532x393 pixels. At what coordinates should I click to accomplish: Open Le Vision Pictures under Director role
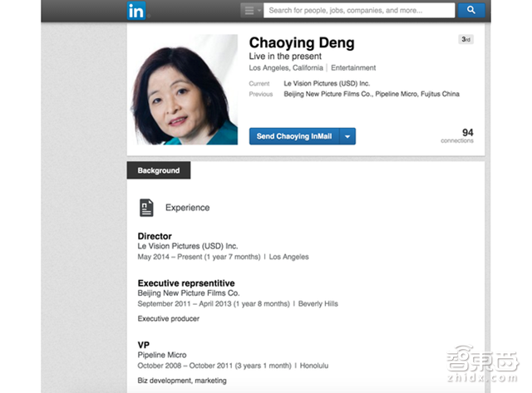point(188,246)
